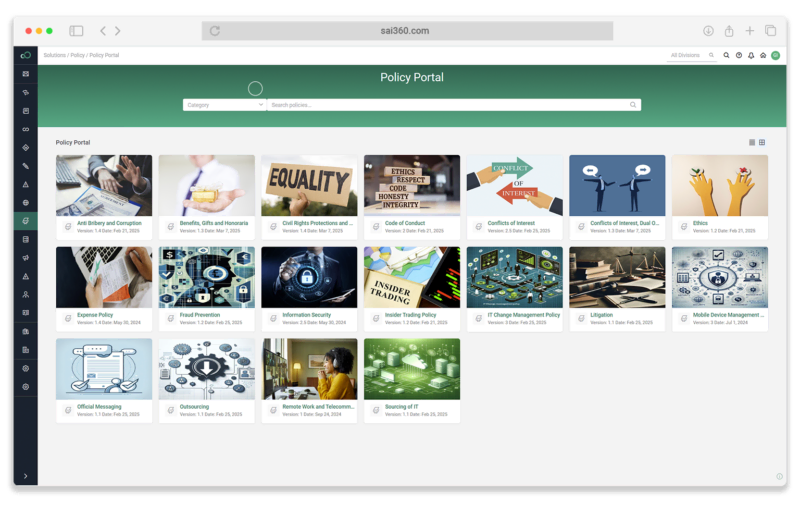The width and height of the screenshot is (800, 514).
Task: Click the globe icon in left sidebar
Action: click(x=26, y=202)
